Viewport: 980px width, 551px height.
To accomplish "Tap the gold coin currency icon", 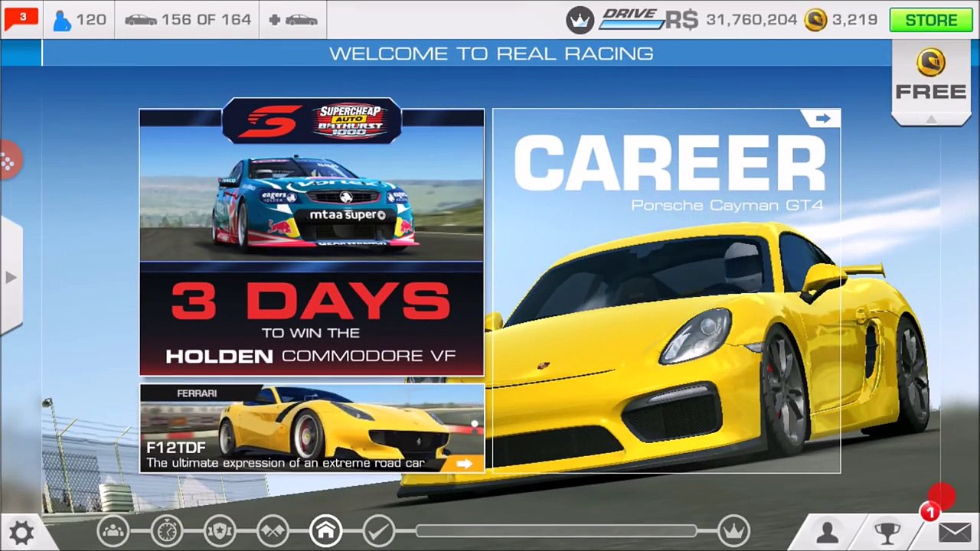I will pyautogui.click(x=815, y=20).
